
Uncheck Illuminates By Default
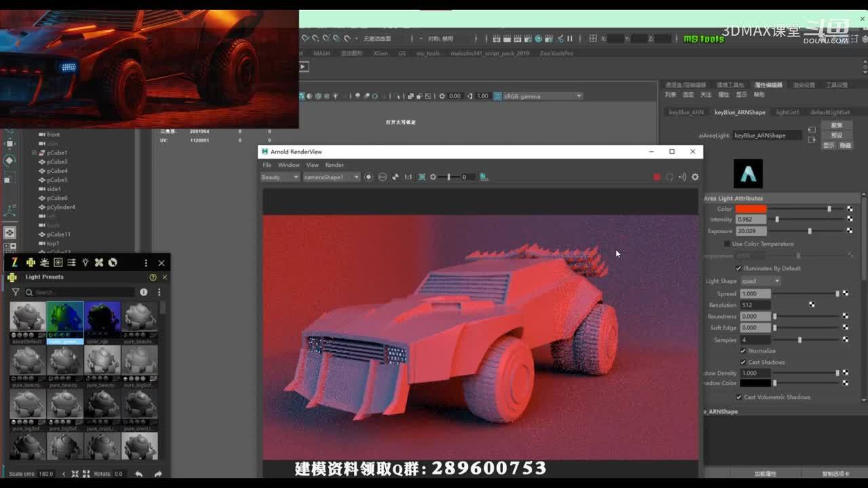[738, 268]
